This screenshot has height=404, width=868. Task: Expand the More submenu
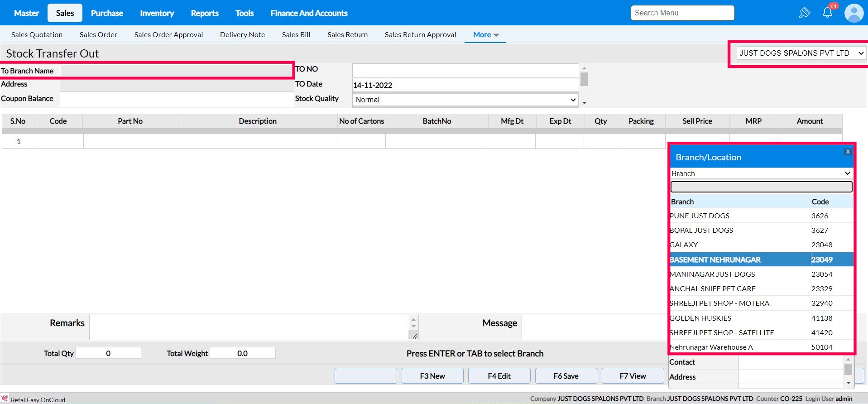pyautogui.click(x=485, y=35)
